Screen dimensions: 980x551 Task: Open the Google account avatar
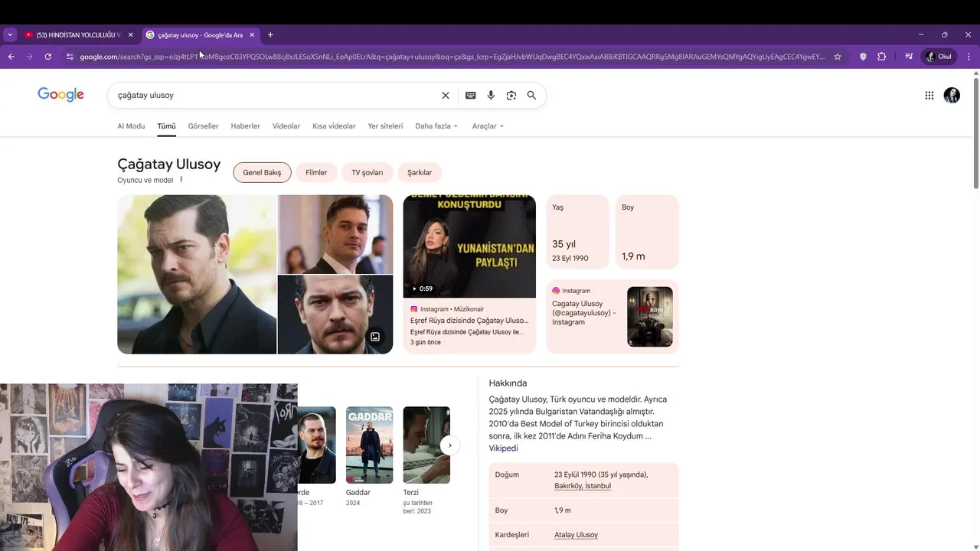pyautogui.click(x=952, y=95)
